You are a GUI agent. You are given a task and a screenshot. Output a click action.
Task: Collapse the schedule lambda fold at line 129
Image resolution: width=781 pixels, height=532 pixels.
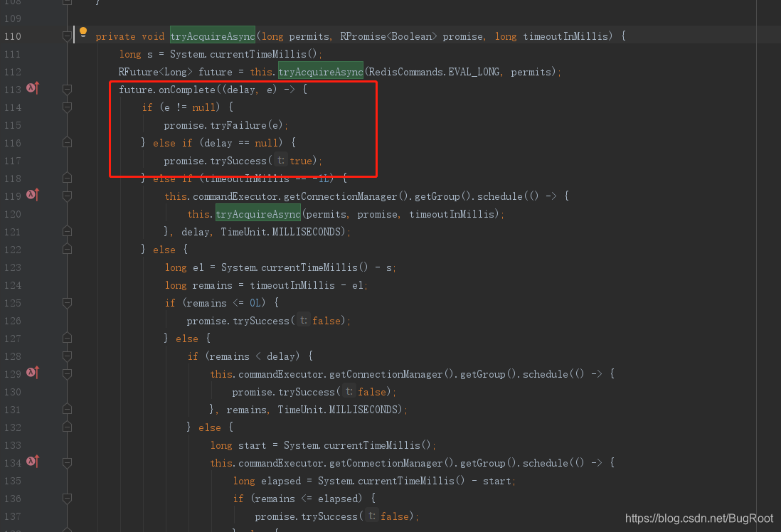pos(68,373)
